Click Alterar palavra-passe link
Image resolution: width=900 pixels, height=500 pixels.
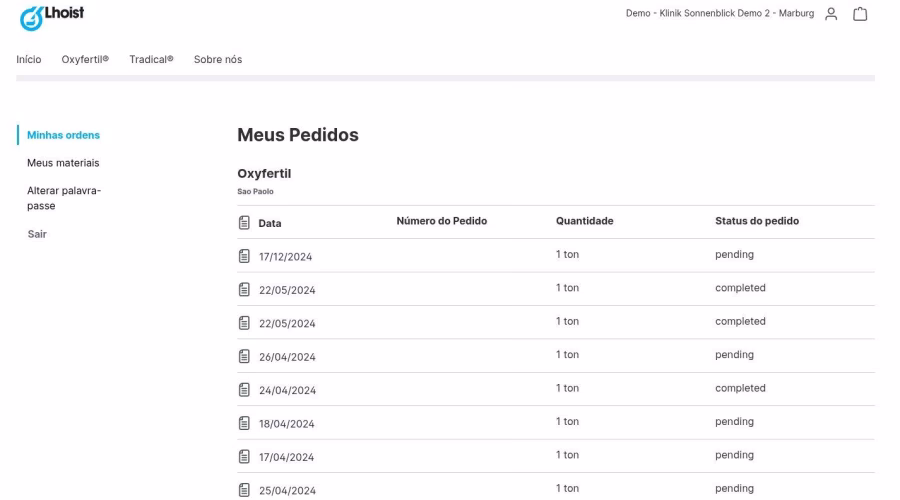tap(64, 197)
